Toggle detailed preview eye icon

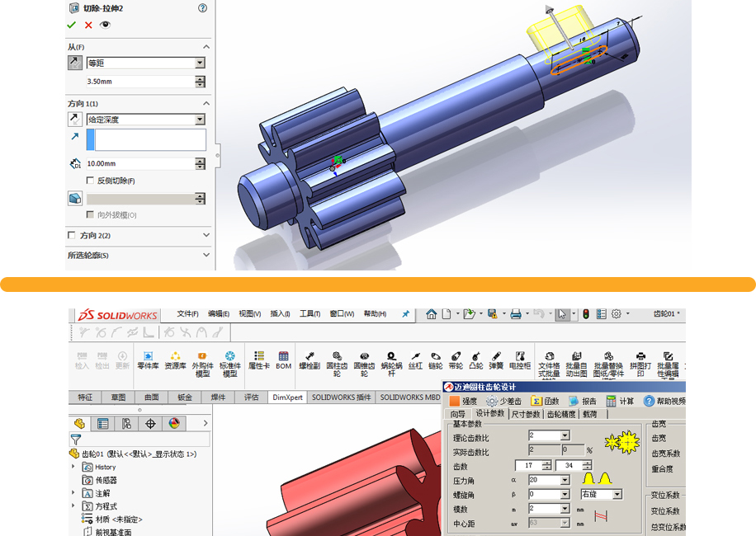(x=105, y=25)
